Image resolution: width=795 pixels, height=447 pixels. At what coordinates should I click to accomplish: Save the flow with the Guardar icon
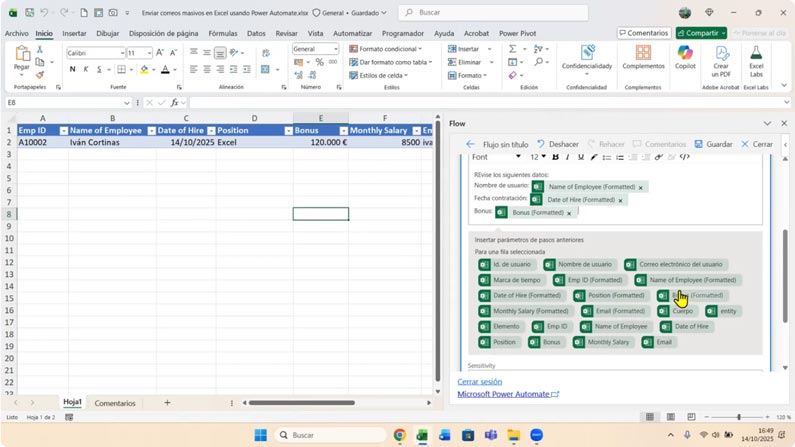point(713,144)
